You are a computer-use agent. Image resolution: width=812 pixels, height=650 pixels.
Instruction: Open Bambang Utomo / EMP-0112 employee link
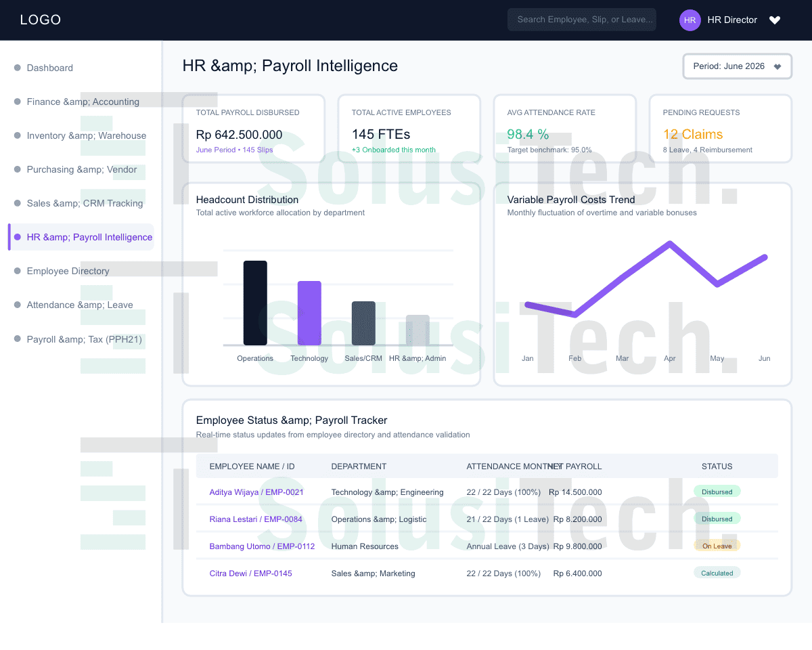[262, 546]
